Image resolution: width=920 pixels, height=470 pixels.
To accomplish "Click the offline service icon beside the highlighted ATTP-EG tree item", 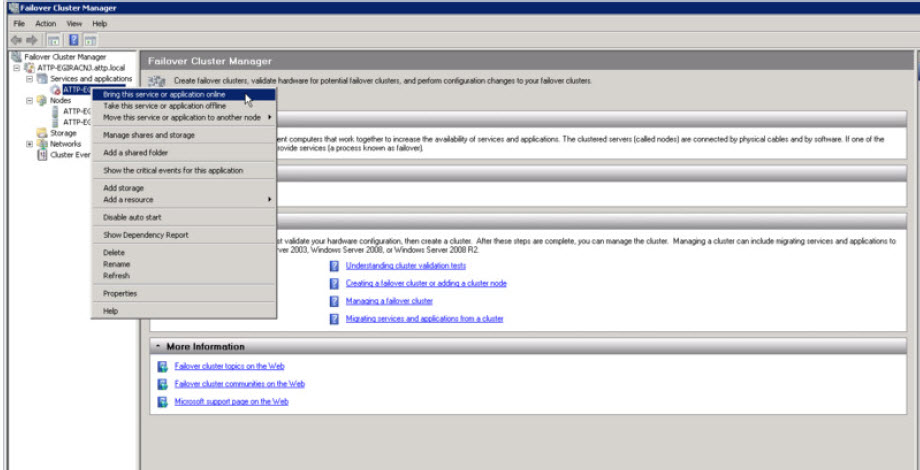I will click(56, 89).
